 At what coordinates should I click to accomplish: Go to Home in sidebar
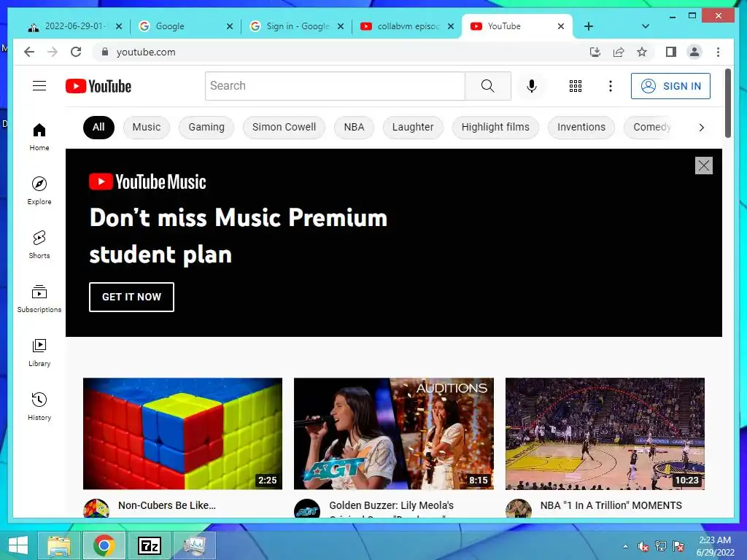click(x=39, y=137)
